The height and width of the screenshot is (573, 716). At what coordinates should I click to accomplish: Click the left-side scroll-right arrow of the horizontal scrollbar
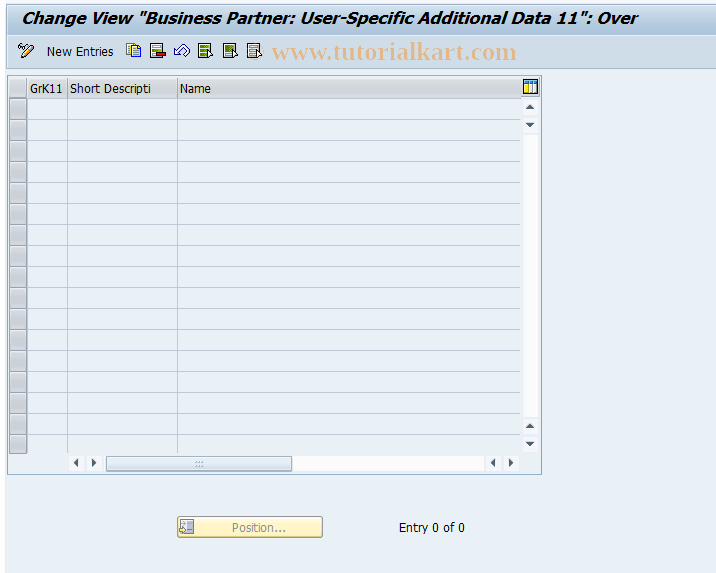94,463
